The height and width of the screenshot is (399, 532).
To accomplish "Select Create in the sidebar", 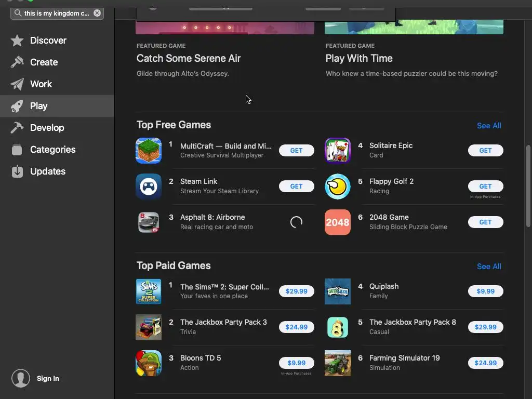I will point(57,62).
